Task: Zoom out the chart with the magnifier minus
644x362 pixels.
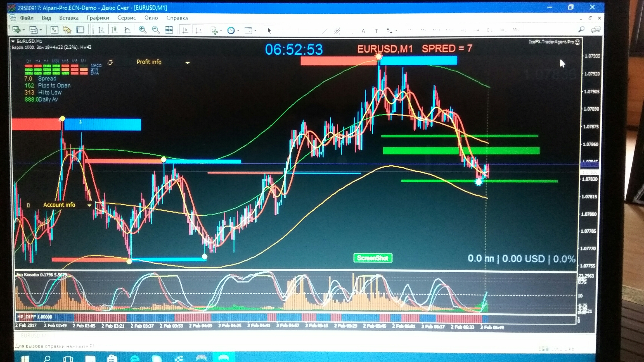Action: pos(156,30)
